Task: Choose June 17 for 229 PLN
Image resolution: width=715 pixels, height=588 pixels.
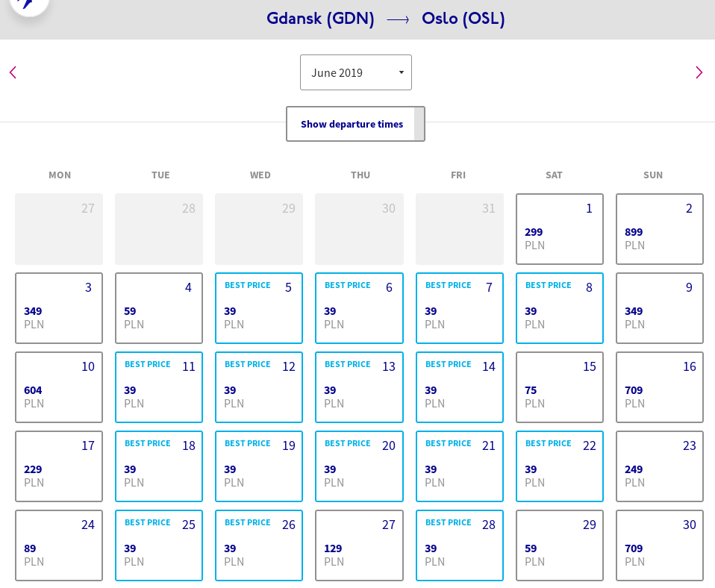Action: [x=59, y=466]
